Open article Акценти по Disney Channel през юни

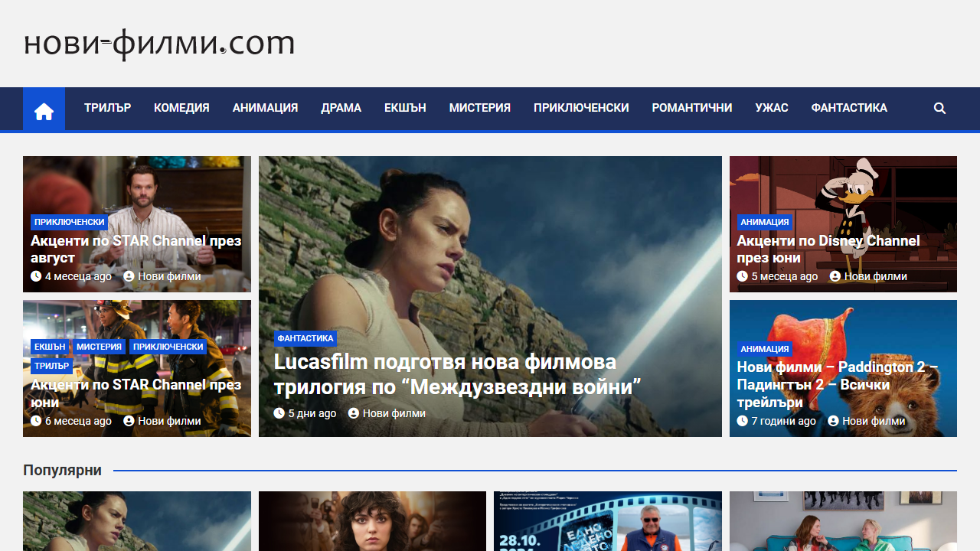(x=828, y=249)
